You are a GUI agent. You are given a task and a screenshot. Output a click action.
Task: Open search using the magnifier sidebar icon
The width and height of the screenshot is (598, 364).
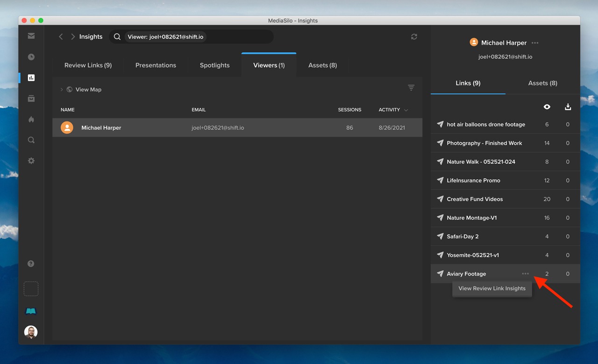(31, 140)
